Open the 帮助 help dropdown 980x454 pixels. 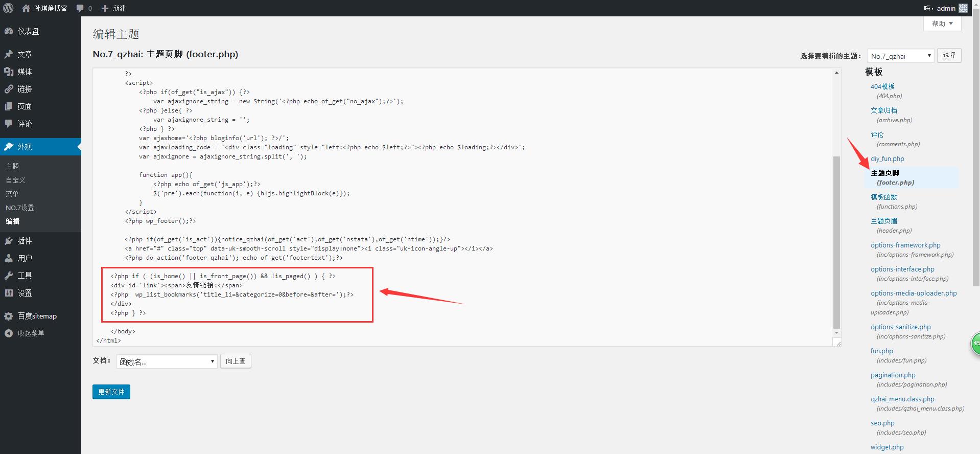[x=942, y=24]
